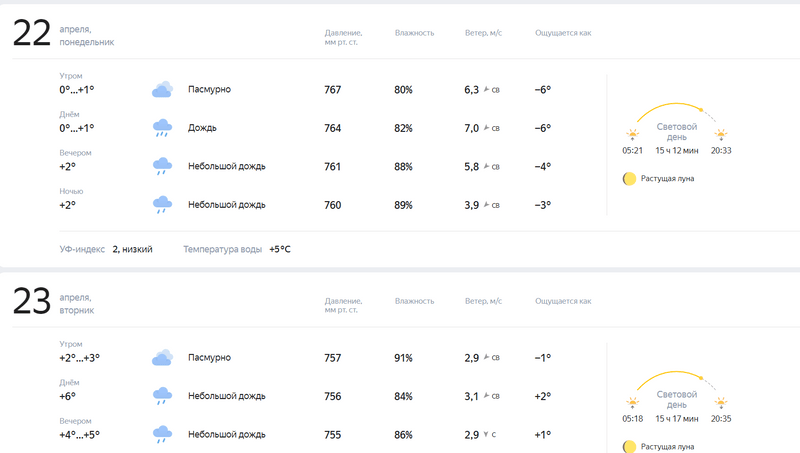This screenshot has height=453, width=800.
Task: Click the large date number 23
Action: tap(32, 302)
